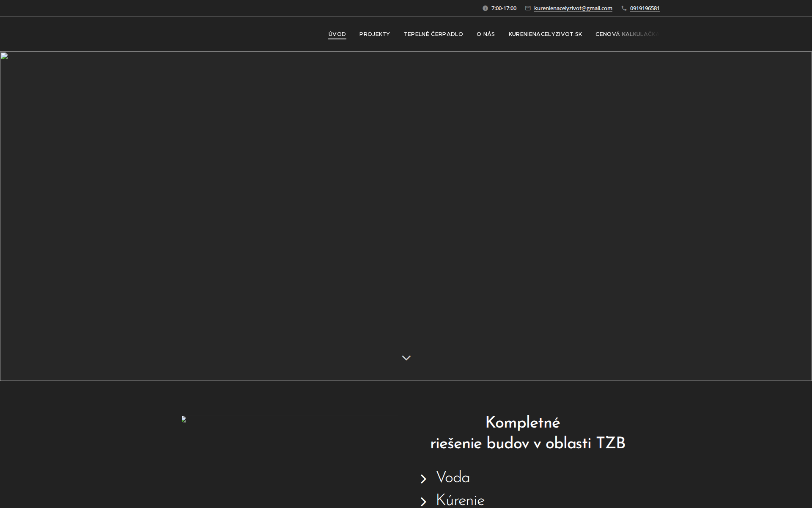Open the PROJEKTY menu item
This screenshot has width=812, height=508.
(x=374, y=34)
